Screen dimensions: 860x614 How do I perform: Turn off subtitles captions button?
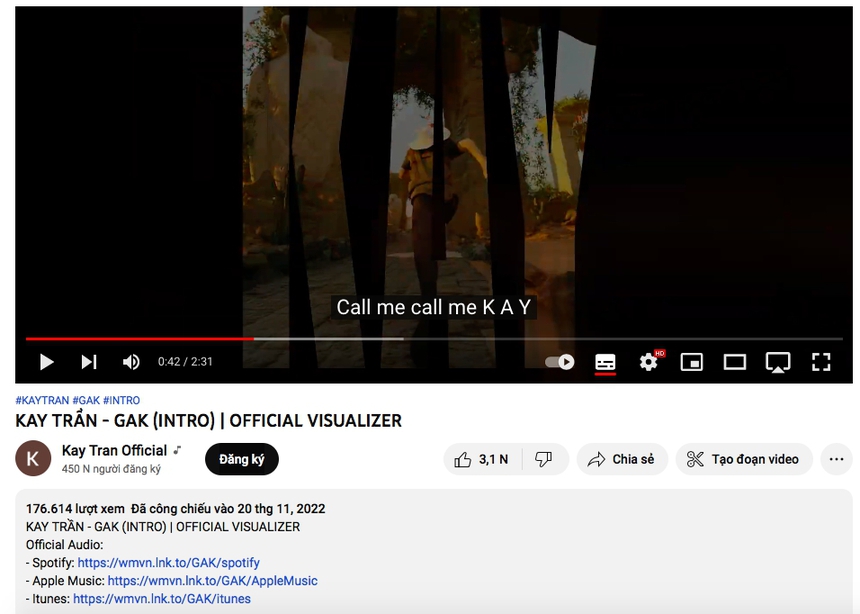click(x=605, y=363)
